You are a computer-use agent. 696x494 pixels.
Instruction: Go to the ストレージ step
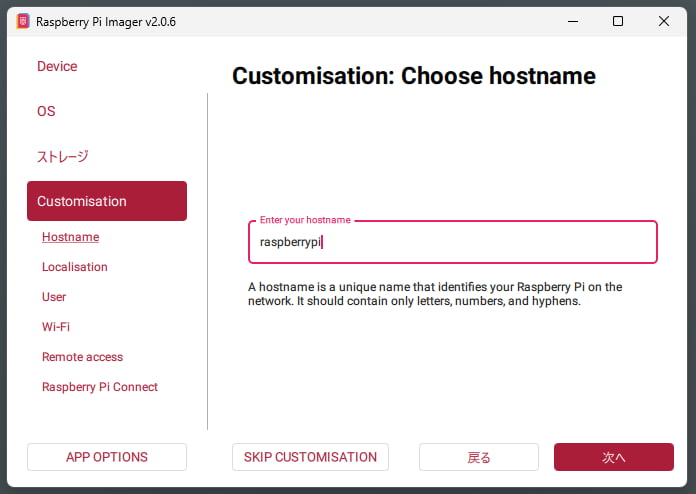click(x=62, y=156)
